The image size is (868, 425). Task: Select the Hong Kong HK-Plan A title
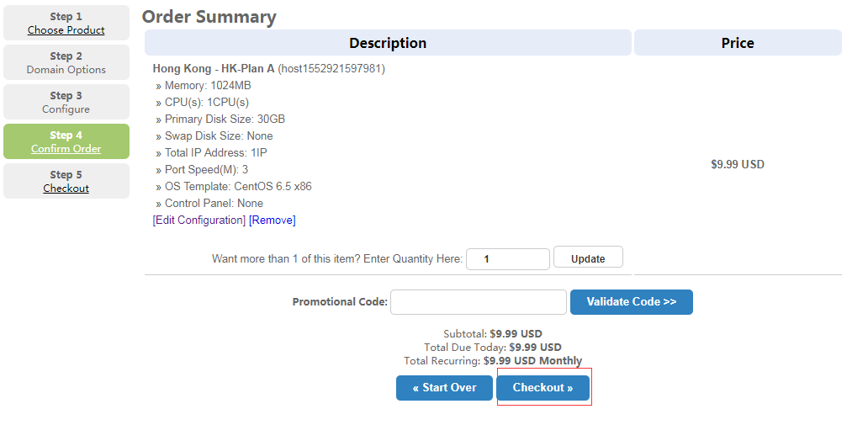point(214,68)
